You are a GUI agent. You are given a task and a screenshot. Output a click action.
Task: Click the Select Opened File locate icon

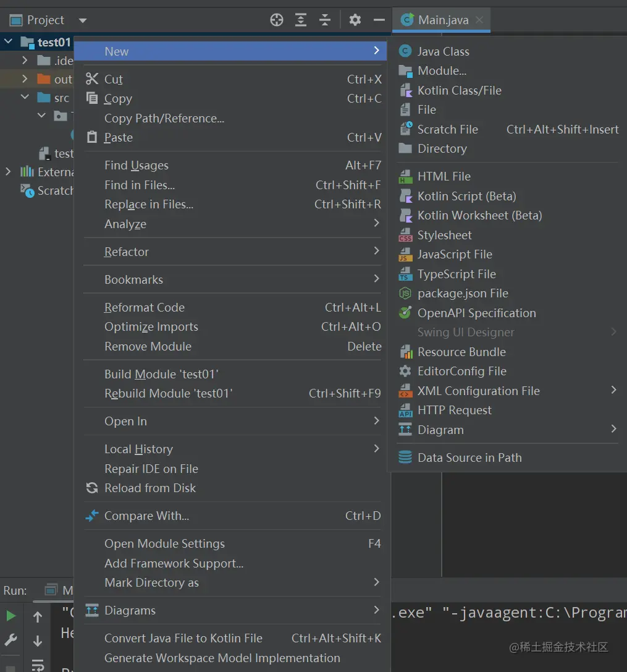tap(277, 20)
